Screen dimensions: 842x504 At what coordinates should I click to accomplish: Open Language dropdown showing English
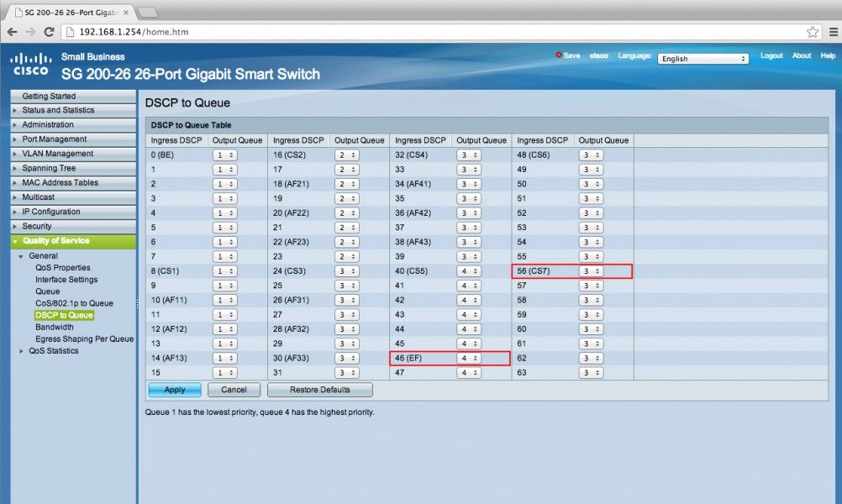point(703,59)
